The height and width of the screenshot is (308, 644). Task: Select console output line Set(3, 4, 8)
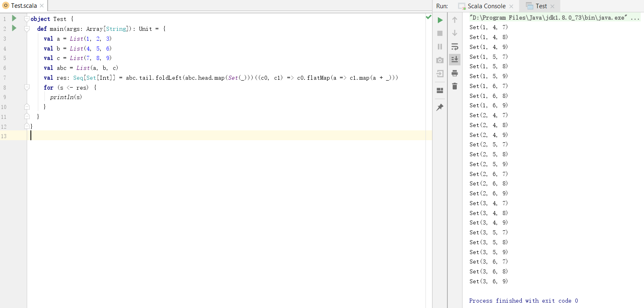pos(488,213)
